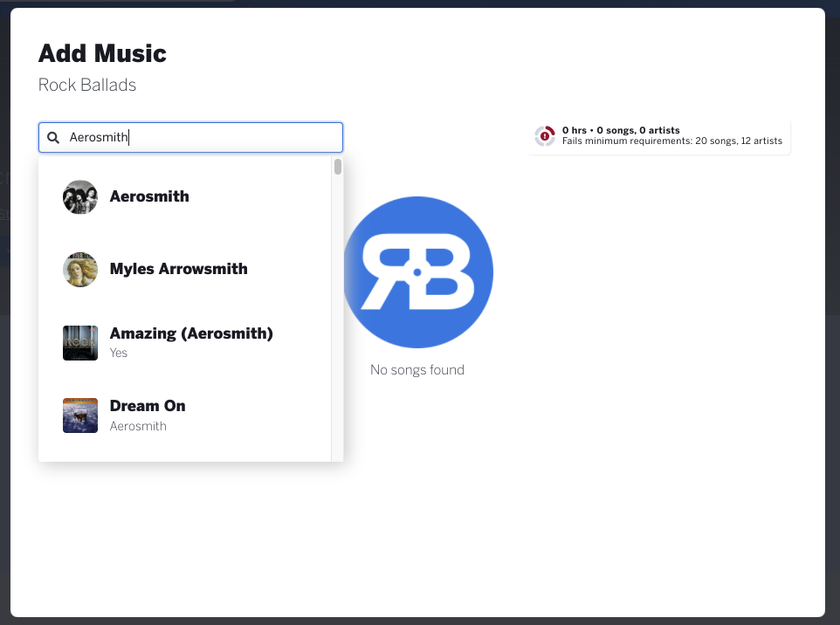
Task: Select the Myles Arrowsmith artist result
Action: pyautogui.click(x=185, y=270)
